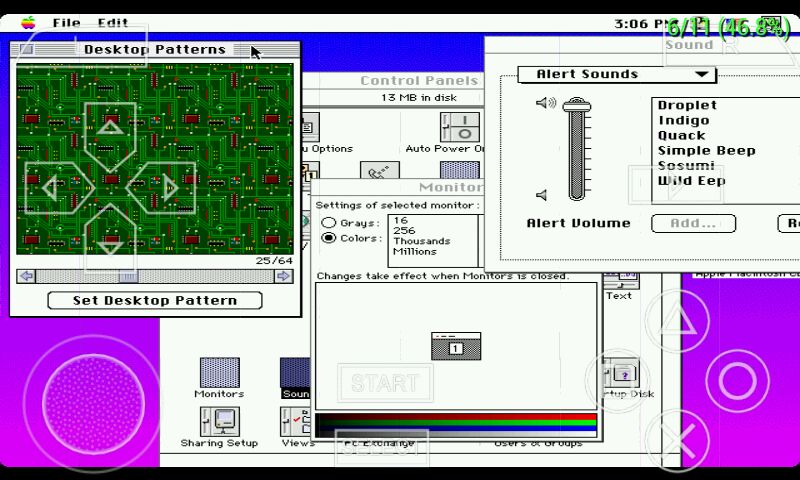Choose 256 in the color depth list
Screen dimensions: 800x480
tap(404, 231)
